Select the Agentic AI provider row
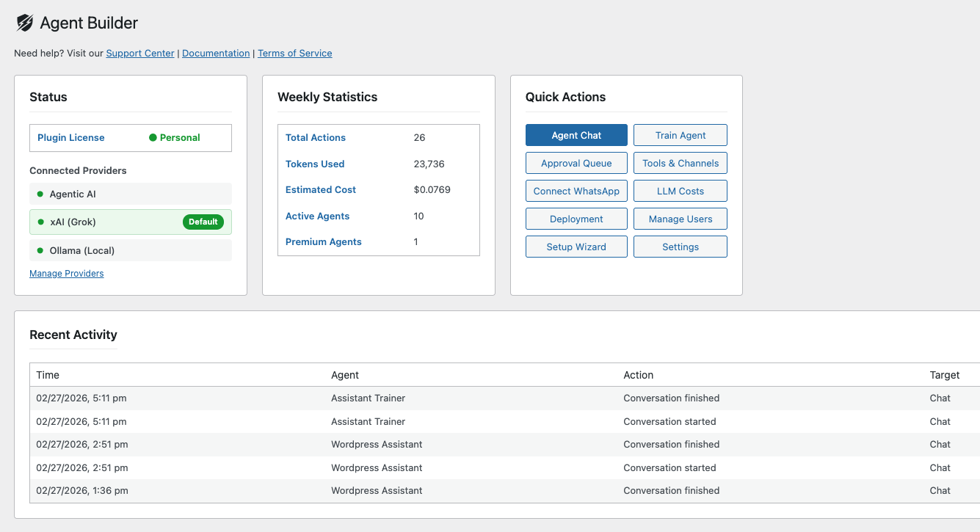980x532 pixels. pos(130,194)
